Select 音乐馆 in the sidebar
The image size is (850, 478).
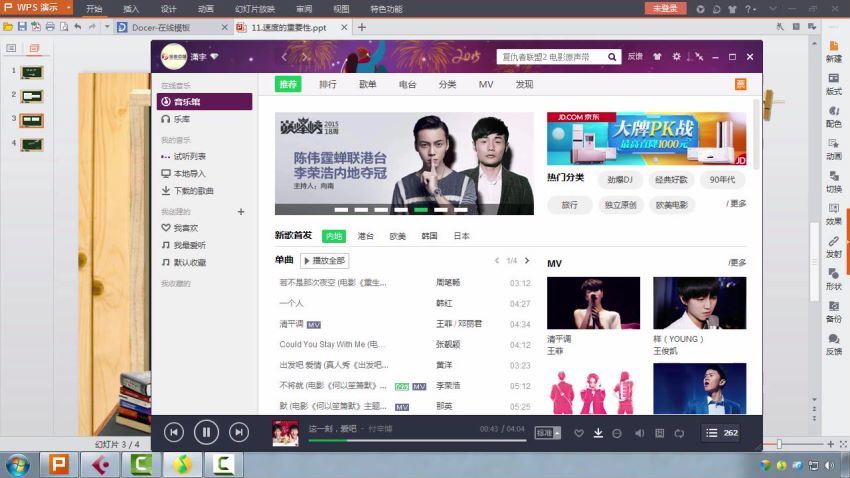(204, 101)
